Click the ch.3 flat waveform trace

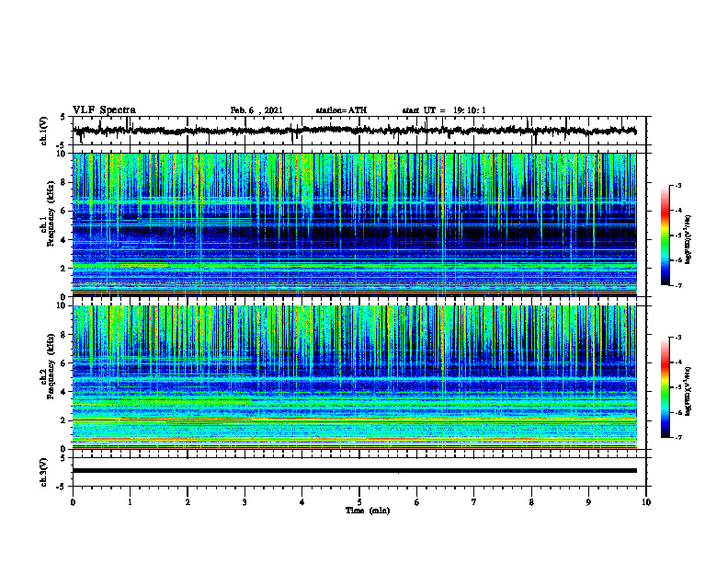point(354,471)
